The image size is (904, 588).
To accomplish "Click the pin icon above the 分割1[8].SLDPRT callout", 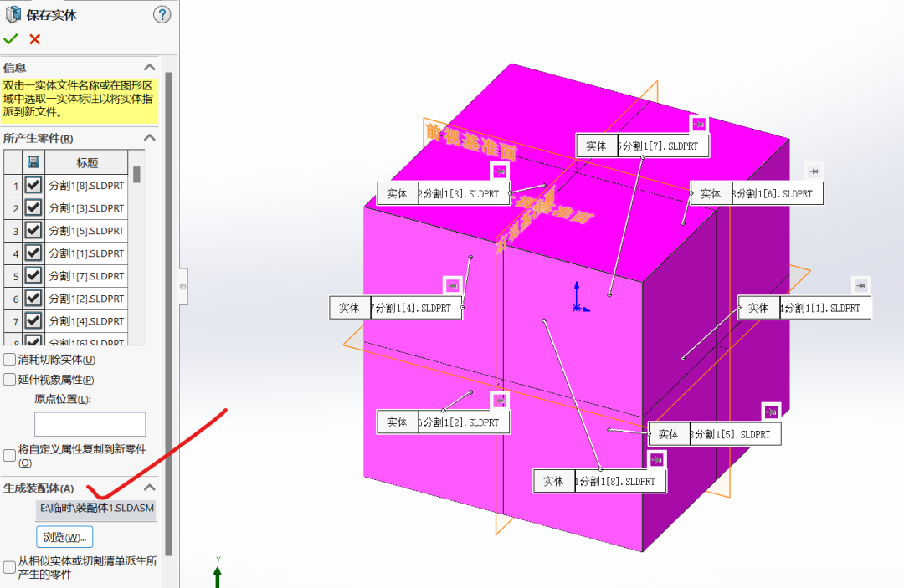I will click(x=656, y=459).
